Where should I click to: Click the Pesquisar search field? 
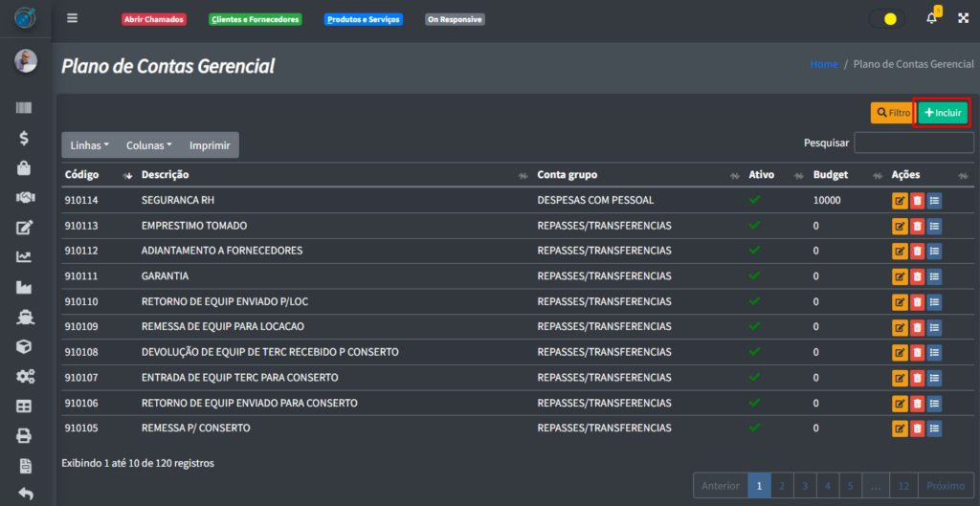913,143
